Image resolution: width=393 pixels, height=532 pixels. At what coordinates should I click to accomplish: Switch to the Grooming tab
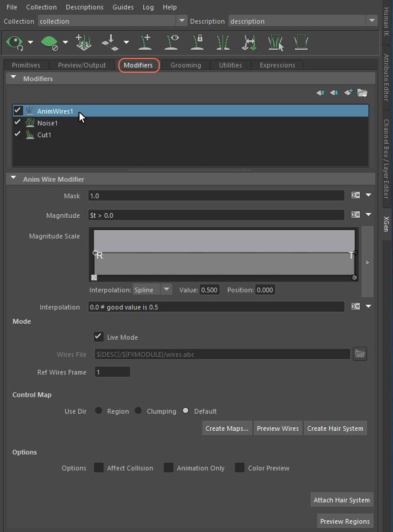186,65
